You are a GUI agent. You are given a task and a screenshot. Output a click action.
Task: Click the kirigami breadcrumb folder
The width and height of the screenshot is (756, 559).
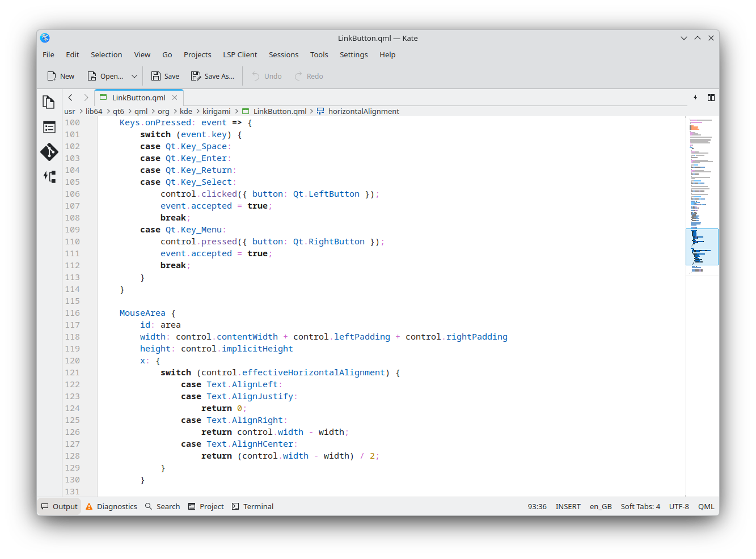216,111
